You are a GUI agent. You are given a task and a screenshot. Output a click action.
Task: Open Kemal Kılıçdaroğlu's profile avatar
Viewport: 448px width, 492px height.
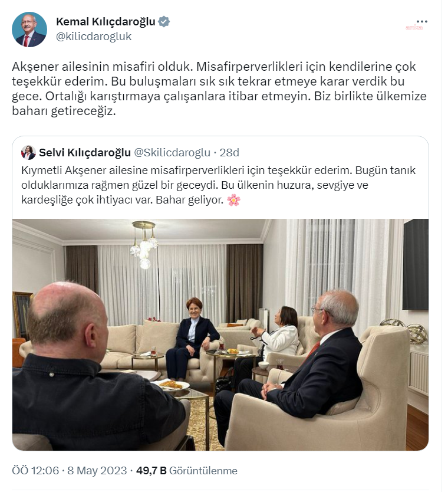point(29,29)
